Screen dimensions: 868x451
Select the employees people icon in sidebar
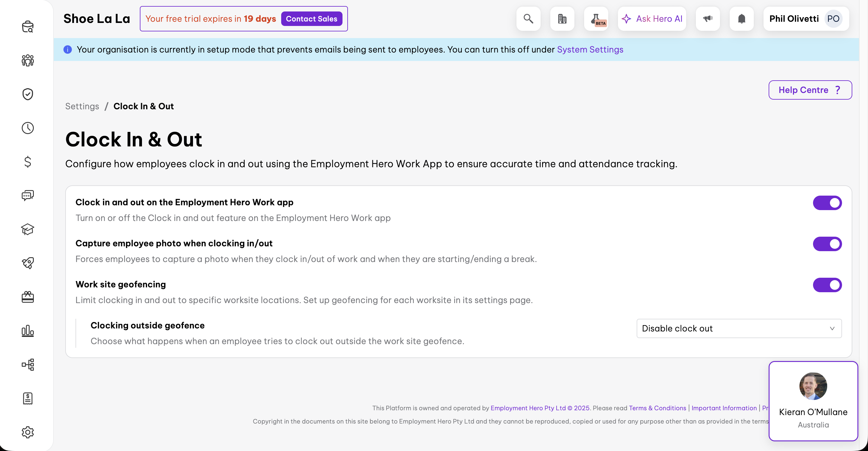tap(27, 60)
